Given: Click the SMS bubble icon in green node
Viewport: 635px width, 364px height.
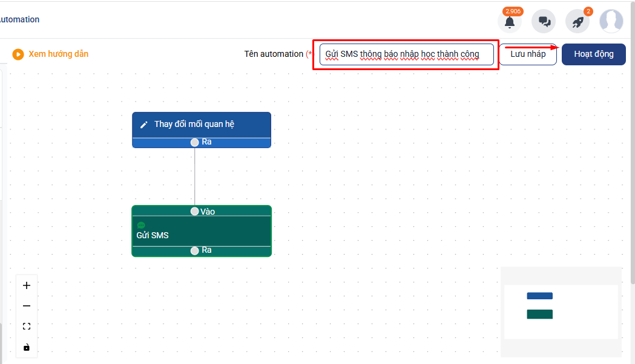Looking at the screenshot, I should [141, 226].
